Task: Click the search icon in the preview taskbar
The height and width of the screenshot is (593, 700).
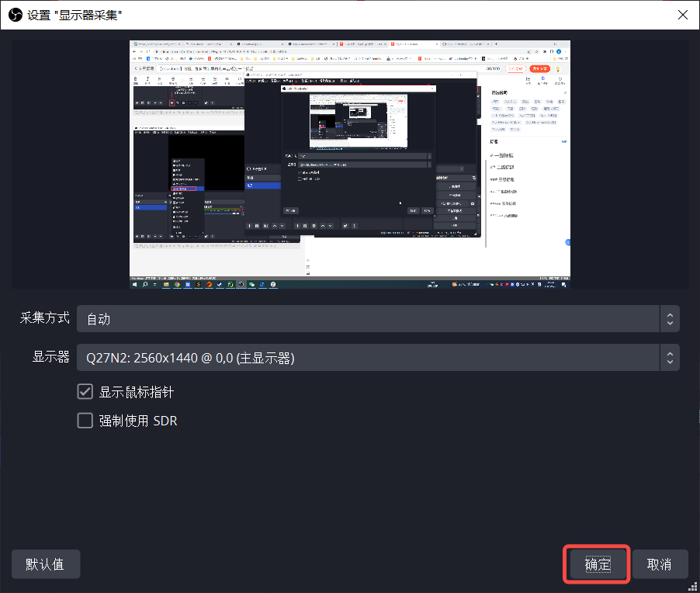Action: point(145,284)
